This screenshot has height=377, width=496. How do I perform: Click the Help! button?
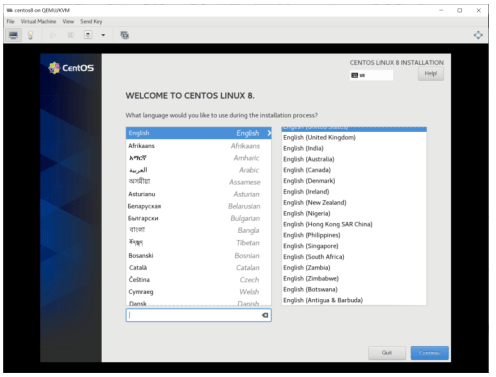431,74
